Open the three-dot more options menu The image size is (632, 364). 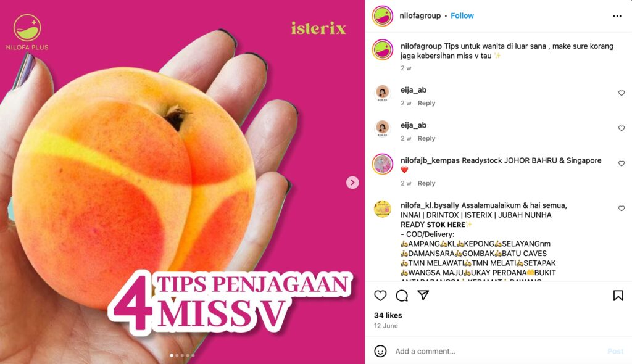(x=617, y=15)
